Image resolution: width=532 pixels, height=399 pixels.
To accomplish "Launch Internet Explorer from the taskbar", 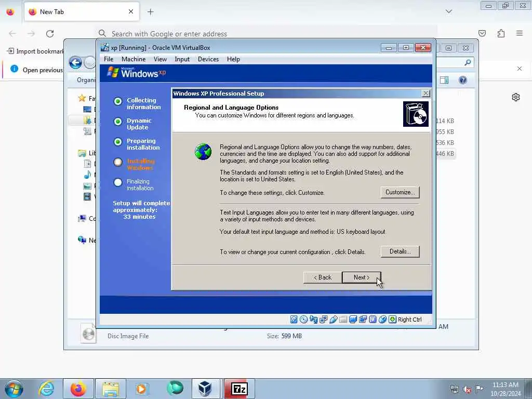I will [46, 389].
